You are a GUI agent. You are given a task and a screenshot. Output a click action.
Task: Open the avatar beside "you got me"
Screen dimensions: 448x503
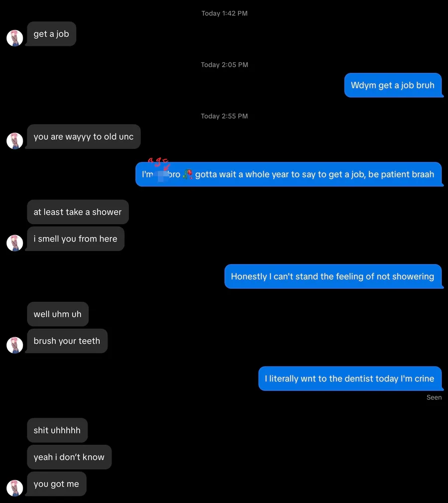pyautogui.click(x=15, y=488)
